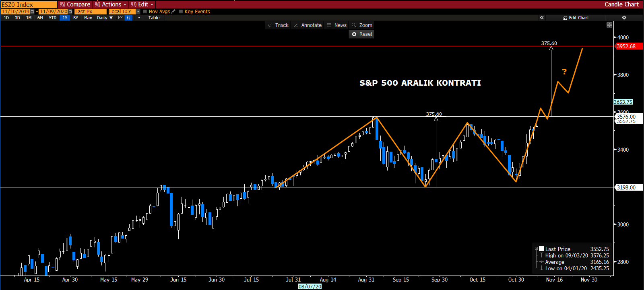644x290 pixels.
Task: Switch to Table view
Action: [x=154, y=18]
